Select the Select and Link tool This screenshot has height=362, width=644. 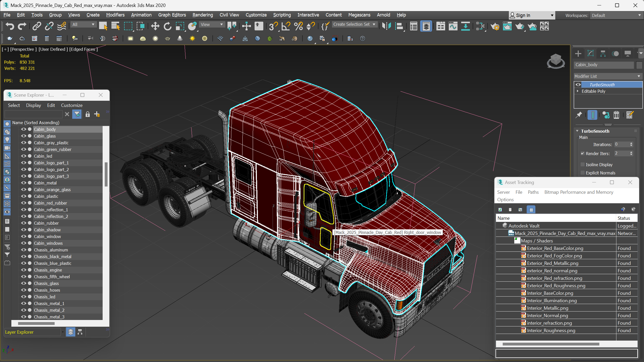pos(37,26)
